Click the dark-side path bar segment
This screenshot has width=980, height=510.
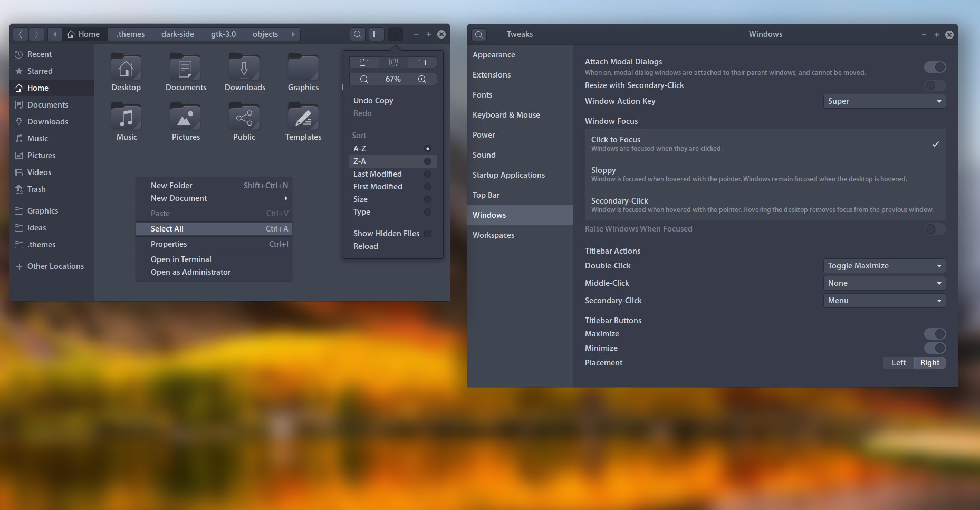point(178,34)
